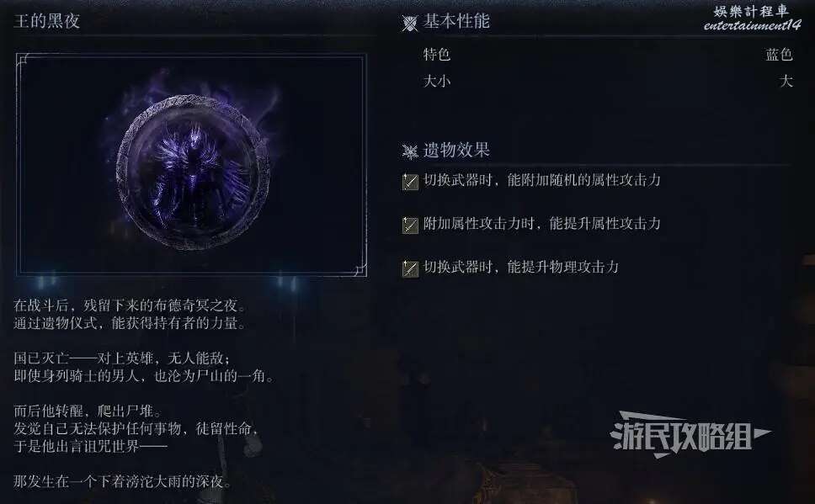Click the icon beside 切换武器时，能附加随机的属性攻击力
Viewport: 815px width, 504px height.
(410, 182)
